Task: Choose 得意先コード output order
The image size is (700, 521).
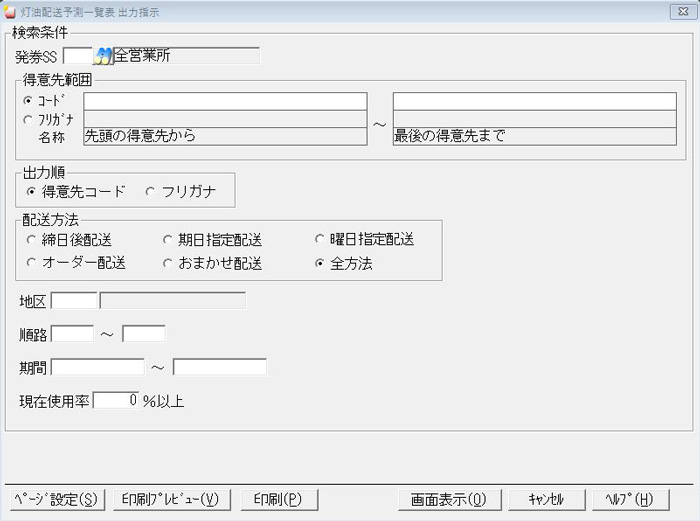Action: point(32,190)
